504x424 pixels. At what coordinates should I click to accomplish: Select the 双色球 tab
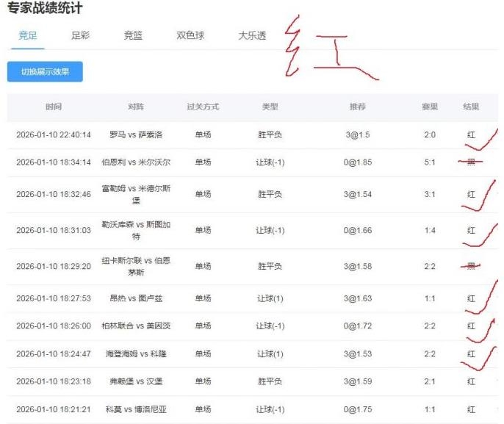(x=190, y=35)
